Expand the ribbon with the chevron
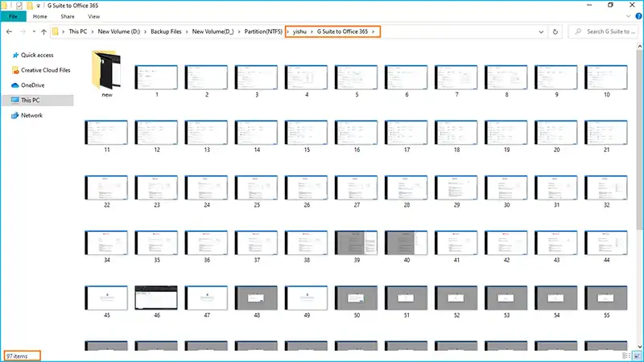This screenshot has height=362, width=644. (x=629, y=16)
